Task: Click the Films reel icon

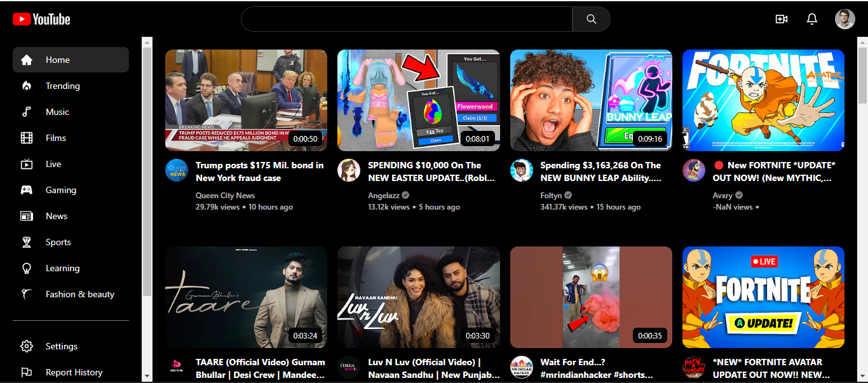Action: coord(27,138)
